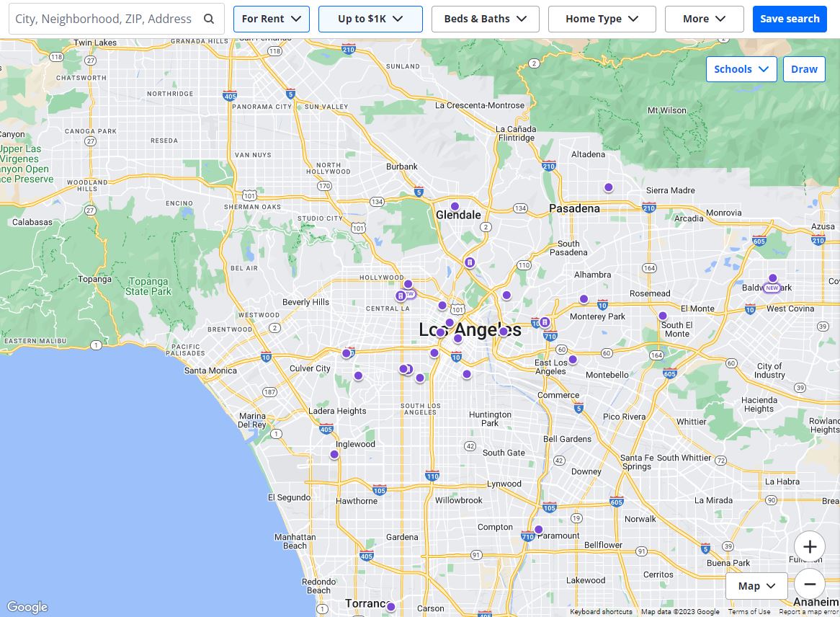The image size is (840, 617).
Task: Select the listing marker near Inglewood
Action: 334,455
